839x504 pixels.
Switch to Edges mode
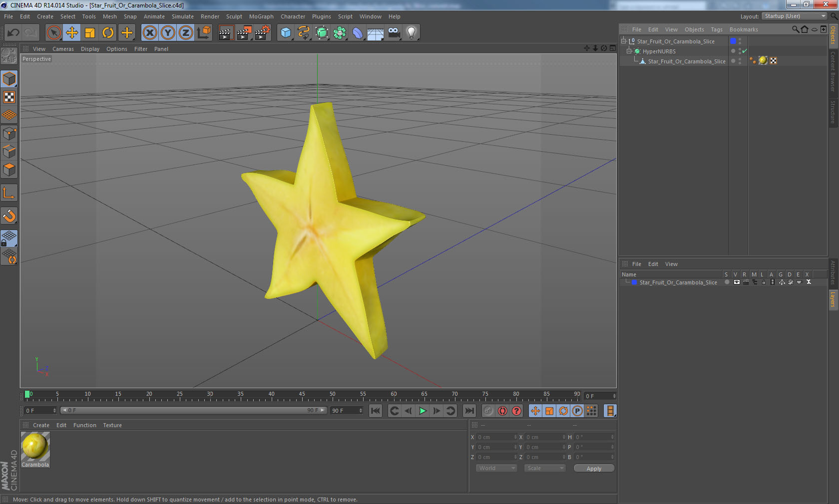click(x=9, y=152)
